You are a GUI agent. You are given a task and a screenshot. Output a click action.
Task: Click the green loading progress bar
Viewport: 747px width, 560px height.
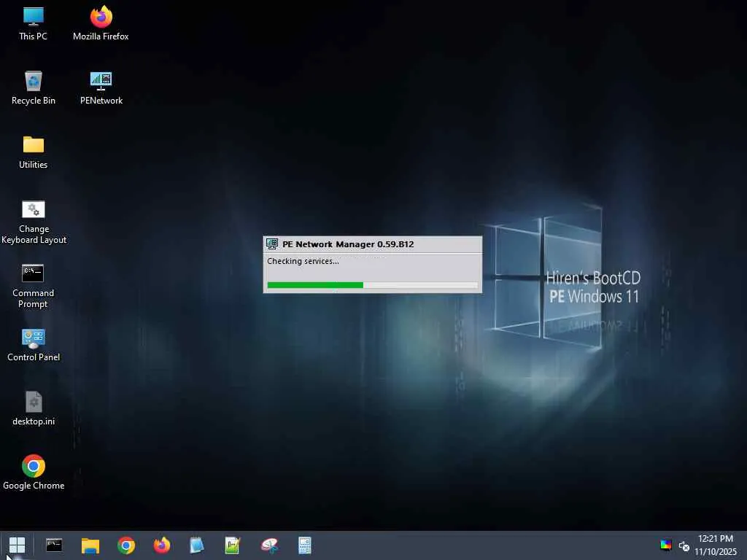click(x=373, y=285)
